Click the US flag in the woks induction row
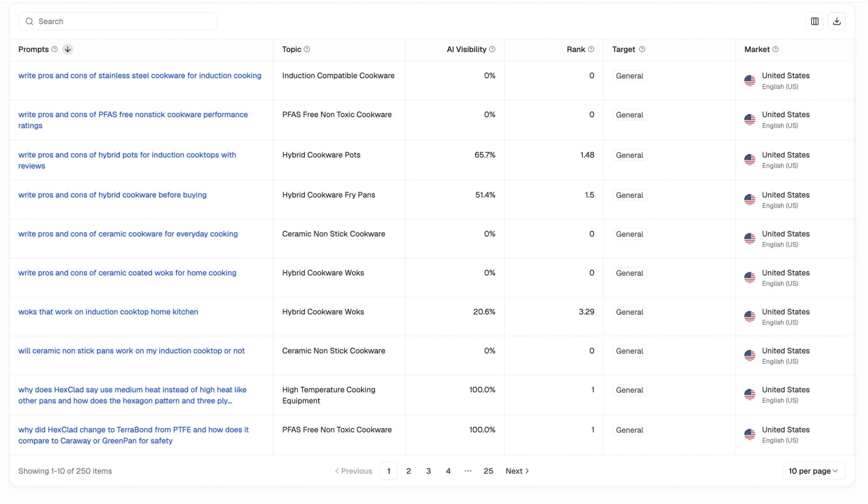This screenshot has width=868, height=504. (x=750, y=317)
